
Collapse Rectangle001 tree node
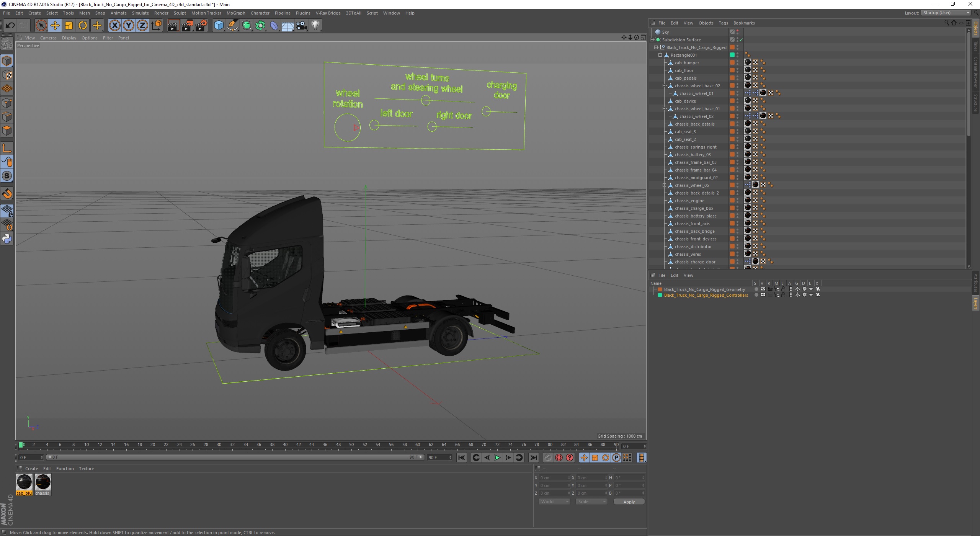pyautogui.click(x=660, y=55)
